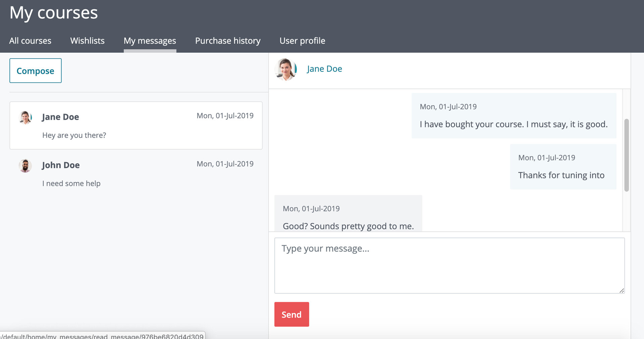Select the My messages tab
The image size is (644, 339).
[x=150, y=41]
